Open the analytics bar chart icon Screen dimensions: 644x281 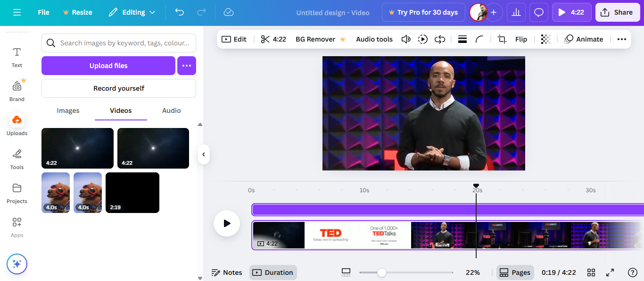(516, 12)
